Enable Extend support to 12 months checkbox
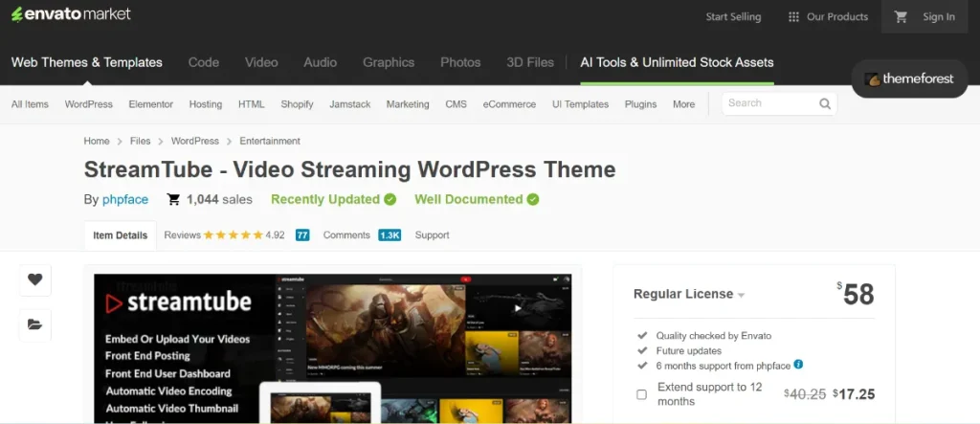 pos(641,394)
